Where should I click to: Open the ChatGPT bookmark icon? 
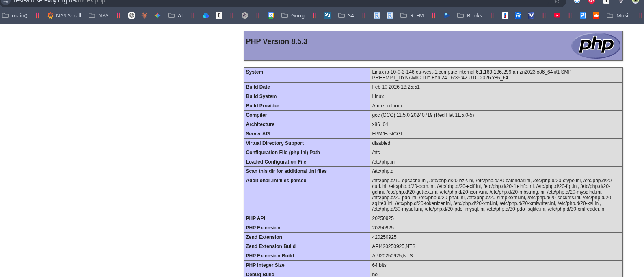[x=132, y=15]
